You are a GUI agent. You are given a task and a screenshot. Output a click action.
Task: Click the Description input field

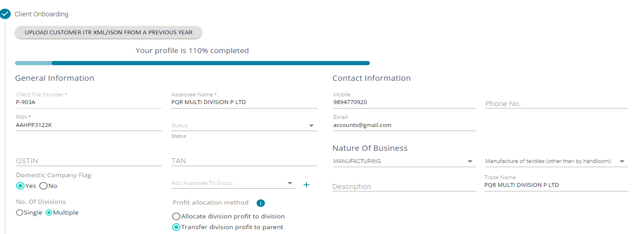coord(404,187)
